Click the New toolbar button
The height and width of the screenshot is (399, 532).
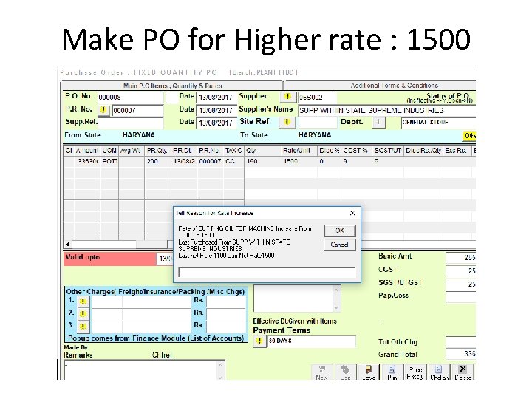pyautogui.click(x=321, y=372)
